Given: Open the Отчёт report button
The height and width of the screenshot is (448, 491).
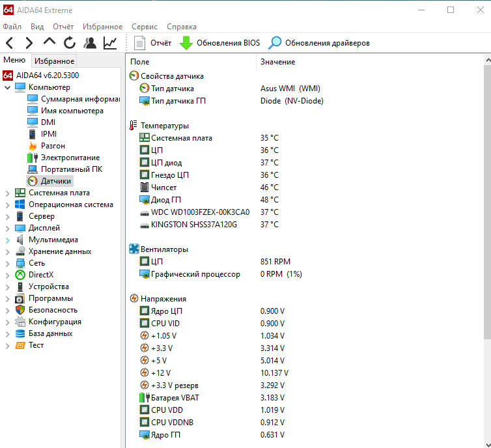Looking at the screenshot, I should pos(153,43).
